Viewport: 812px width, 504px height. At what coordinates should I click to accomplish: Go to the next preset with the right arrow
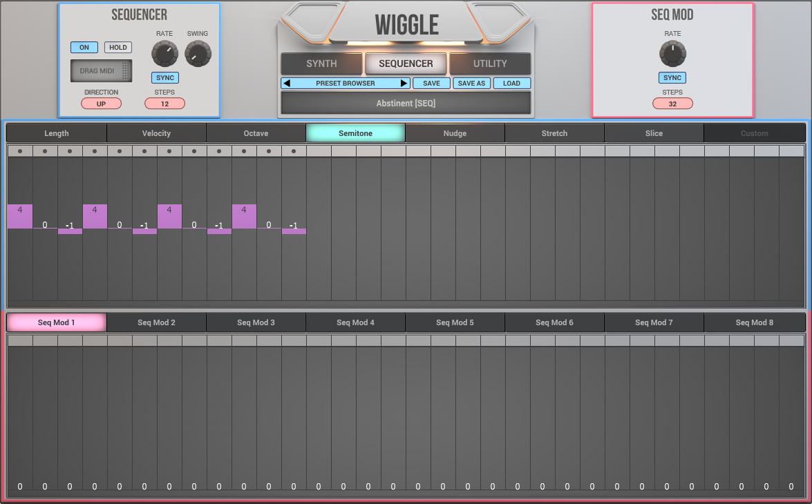(x=404, y=84)
